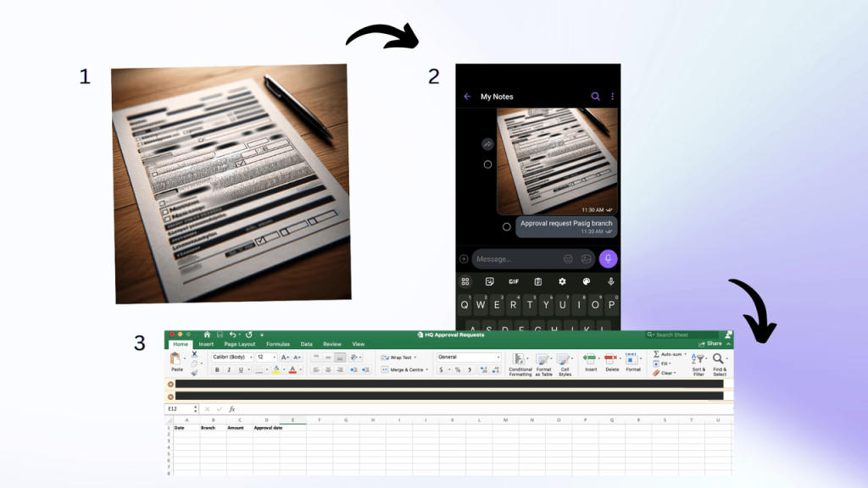
Task: Decrease decimal places
Action: pos(495,369)
